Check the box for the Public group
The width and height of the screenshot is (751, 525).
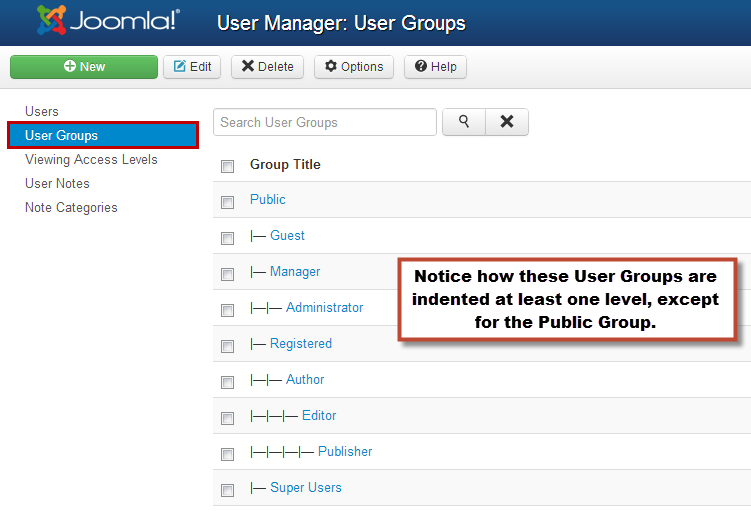pos(228,202)
